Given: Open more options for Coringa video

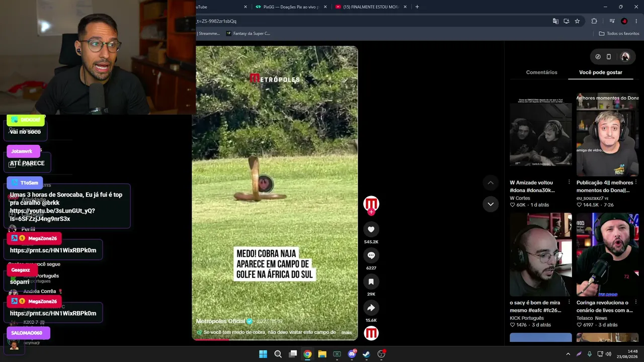Looking at the screenshot, I should point(636,302).
